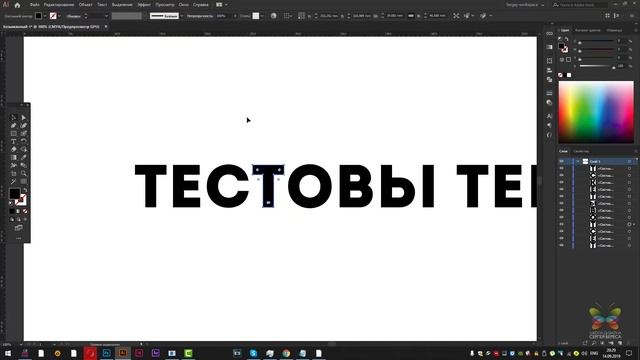This screenshot has height=360, width=640.
Task: Click the Stroke box in tools panel
Action: click(22, 200)
